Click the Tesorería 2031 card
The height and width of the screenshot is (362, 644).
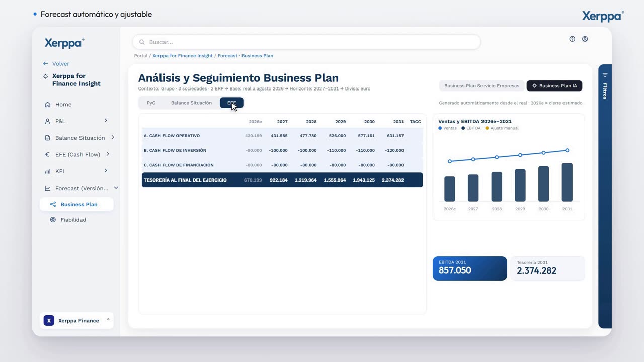tap(547, 268)
